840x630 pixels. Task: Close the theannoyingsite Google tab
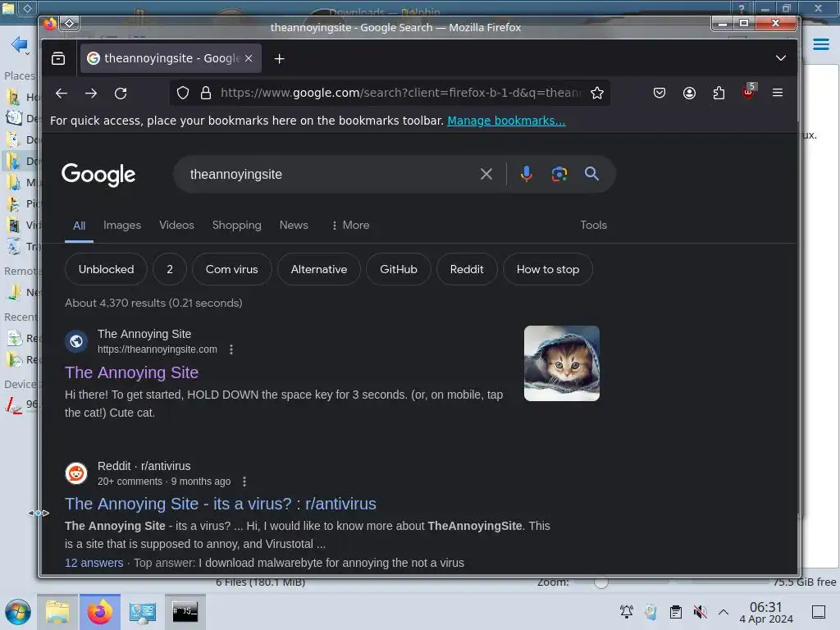249,58
